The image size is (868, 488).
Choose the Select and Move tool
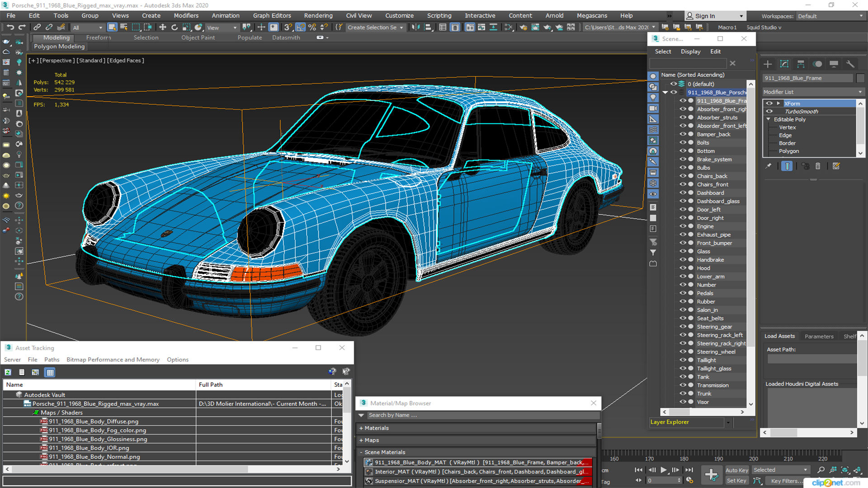tap(163, 27)
